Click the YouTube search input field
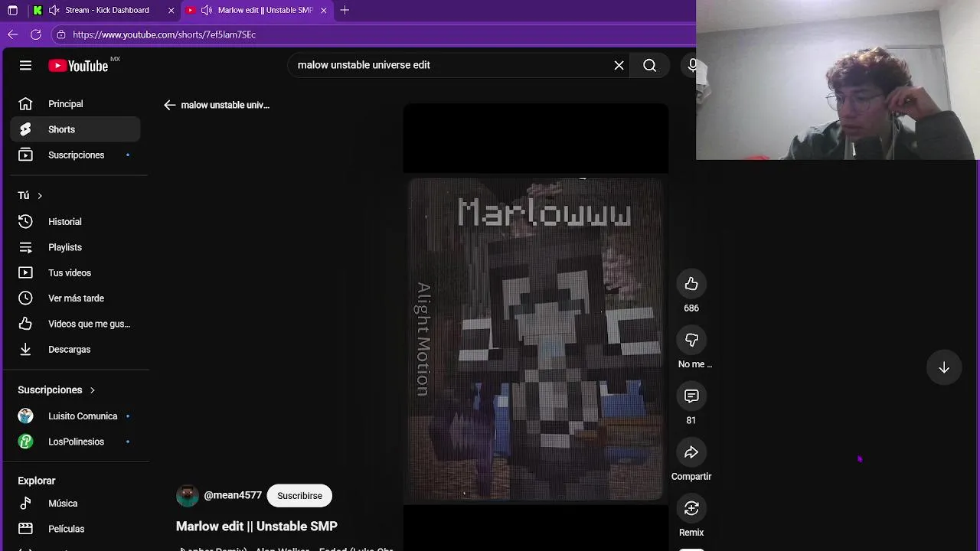This screenshot has height=551, width=980. point(452,65)
